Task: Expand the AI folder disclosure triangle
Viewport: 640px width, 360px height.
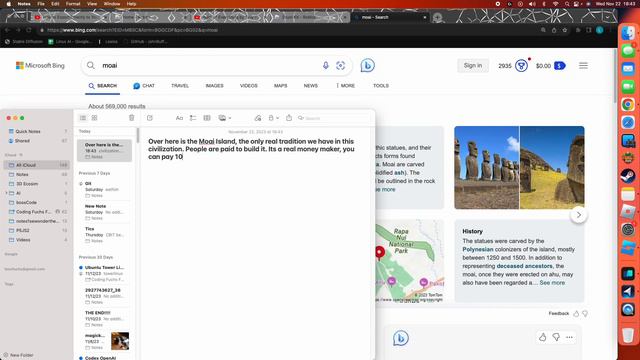Action: point(6,193)
